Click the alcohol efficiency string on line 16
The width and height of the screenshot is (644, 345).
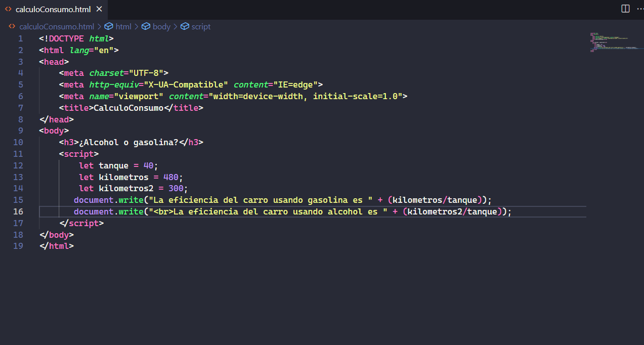click(x=268, y=211)
